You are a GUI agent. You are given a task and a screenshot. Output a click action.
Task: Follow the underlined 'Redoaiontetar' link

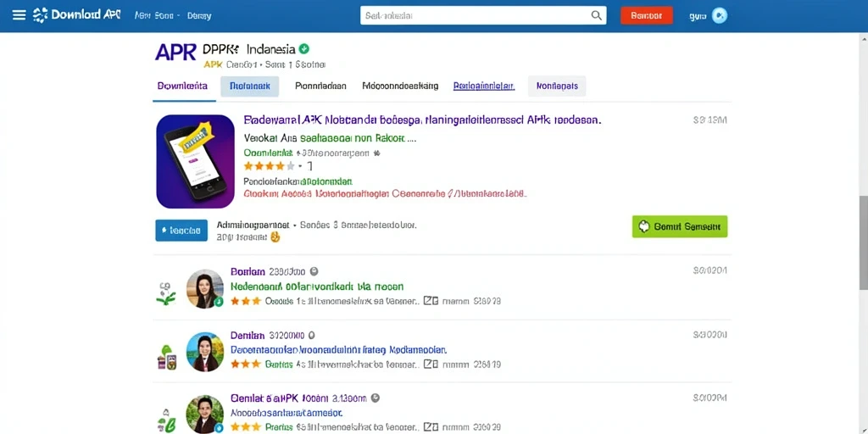(484, 86)
